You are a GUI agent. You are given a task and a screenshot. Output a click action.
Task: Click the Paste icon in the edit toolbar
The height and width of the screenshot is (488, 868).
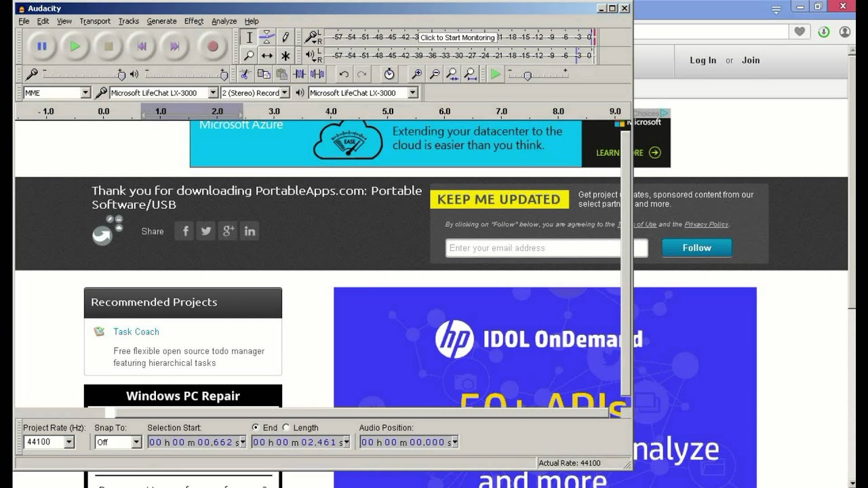(281, 75)
